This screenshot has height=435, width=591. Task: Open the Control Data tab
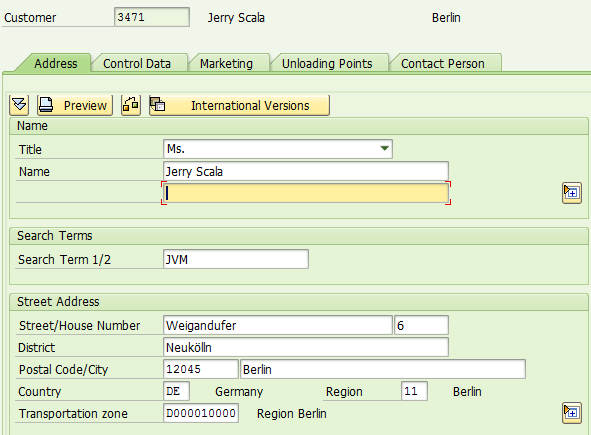pyautogui.click(x=137, y=63)
